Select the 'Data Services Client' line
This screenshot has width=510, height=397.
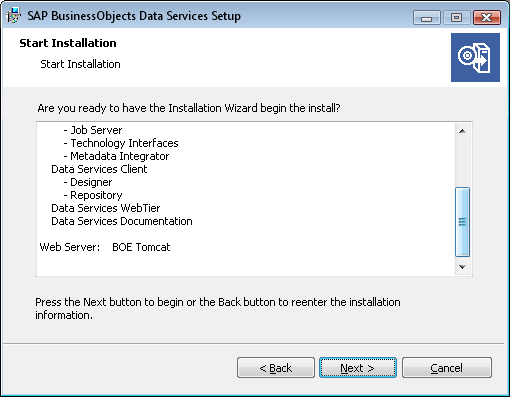point(99,169)
